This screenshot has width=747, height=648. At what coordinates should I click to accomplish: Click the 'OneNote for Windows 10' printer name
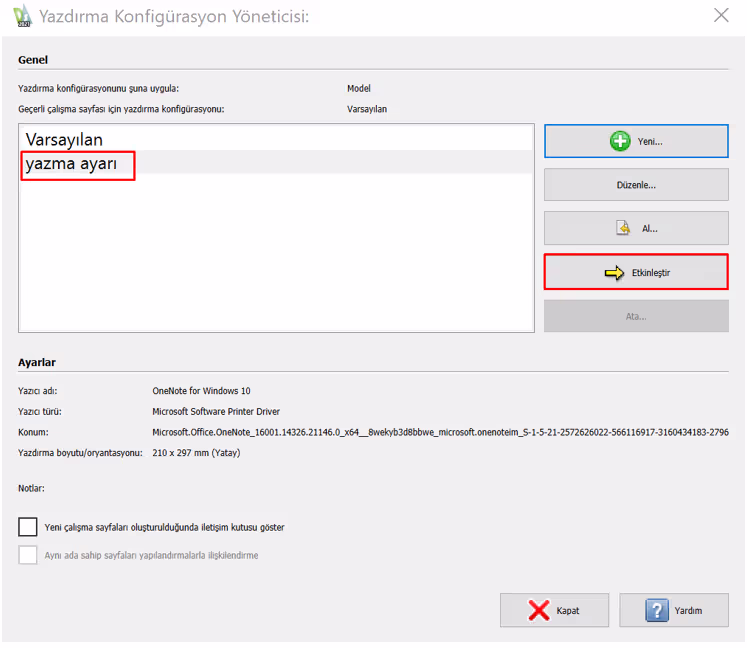click(201, 391)
